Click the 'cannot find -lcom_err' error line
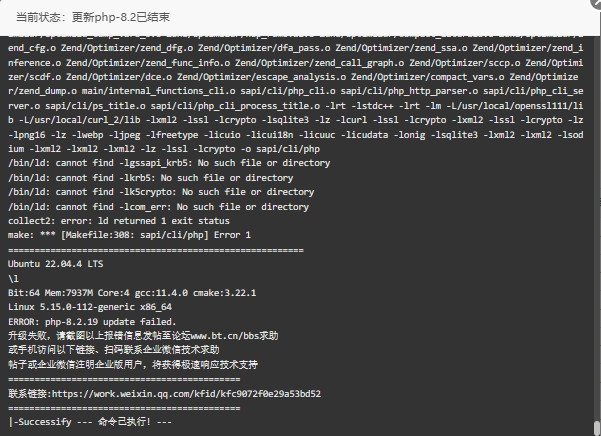 click(x=158, y=207)
